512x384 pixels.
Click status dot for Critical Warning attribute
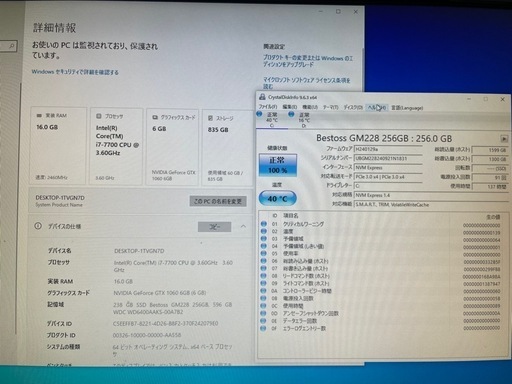point(264,224)
